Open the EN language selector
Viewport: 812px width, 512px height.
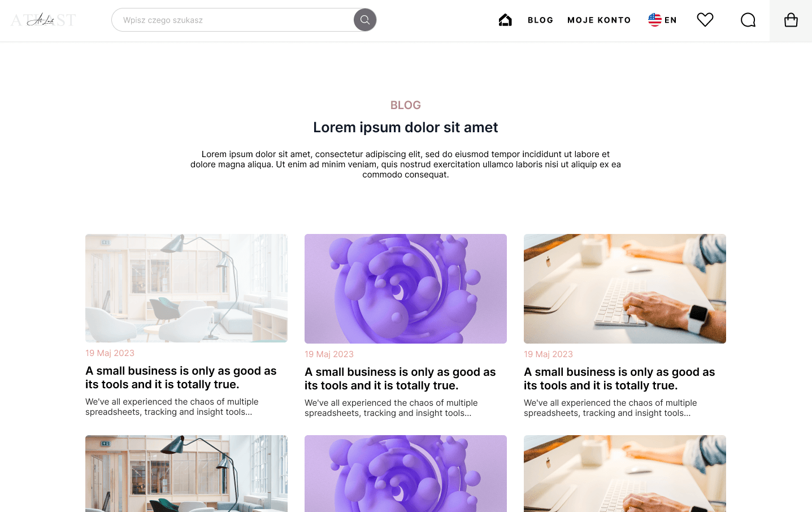(x=663, y=20)
